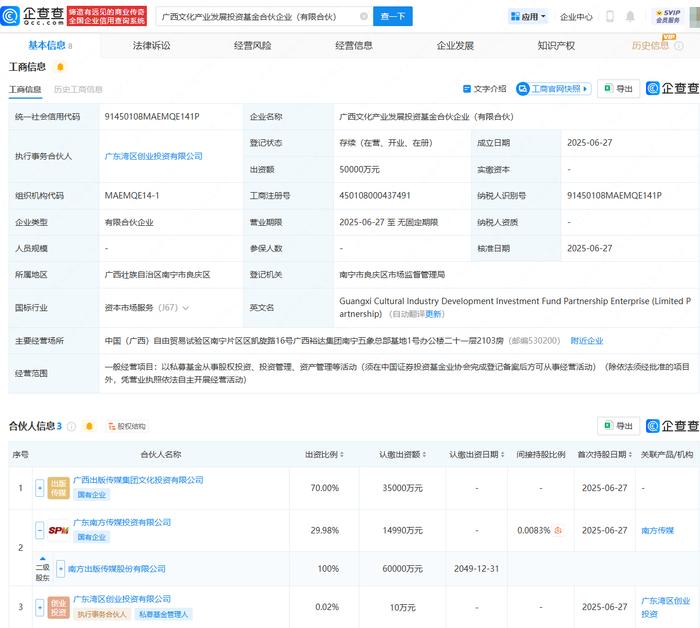The width and height of the screenshot is (700, 628).
Task: Click the SPM logo of 广东南方传媒投资
Action: pos(58,530)
